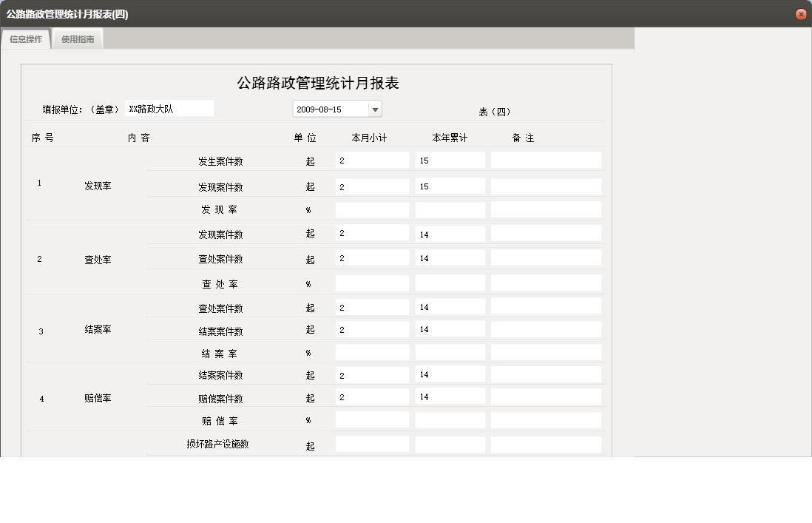Edit the 发现案件数 本月小计 value under 查处率
The width and height of the screenshot is (812, 523).
(371, 232)
